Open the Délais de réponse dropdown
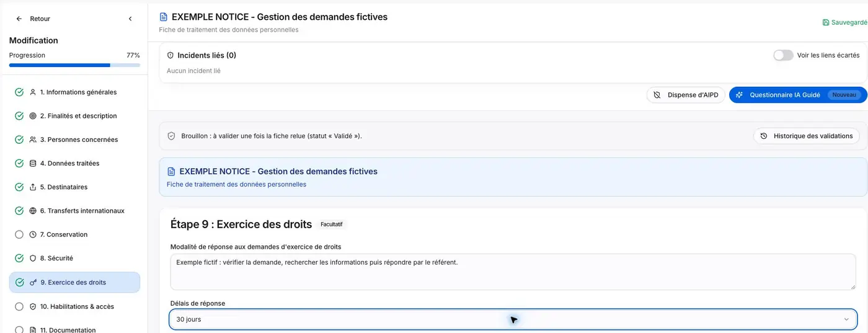 click(513, 319)
